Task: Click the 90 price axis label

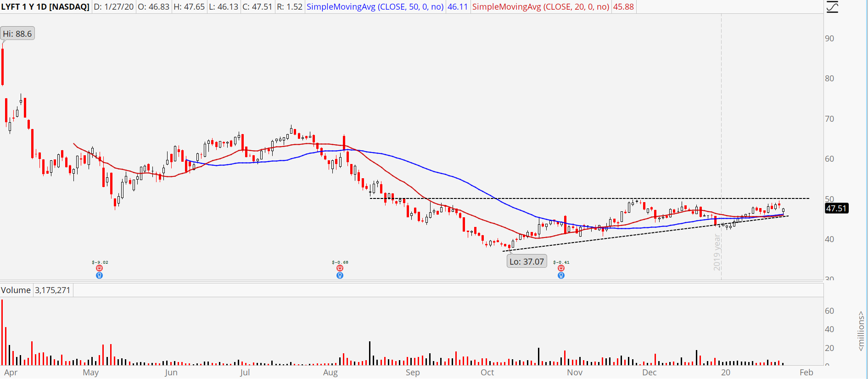Action: 829,39
